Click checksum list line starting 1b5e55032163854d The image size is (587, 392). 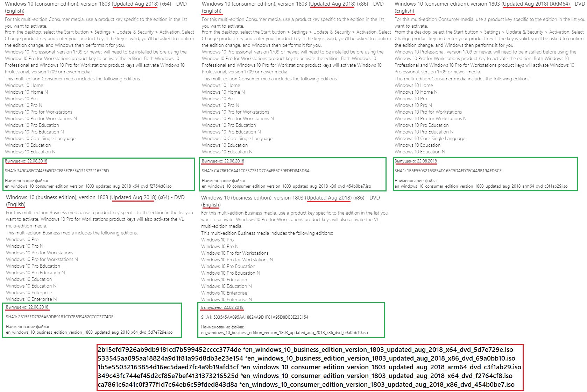click(309, 367)
